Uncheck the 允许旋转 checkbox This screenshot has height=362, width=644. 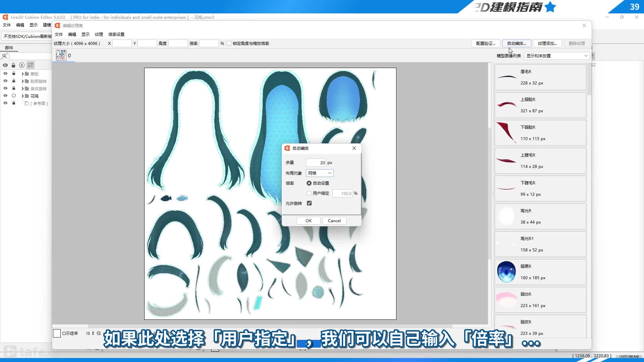[x=309, y=203]
